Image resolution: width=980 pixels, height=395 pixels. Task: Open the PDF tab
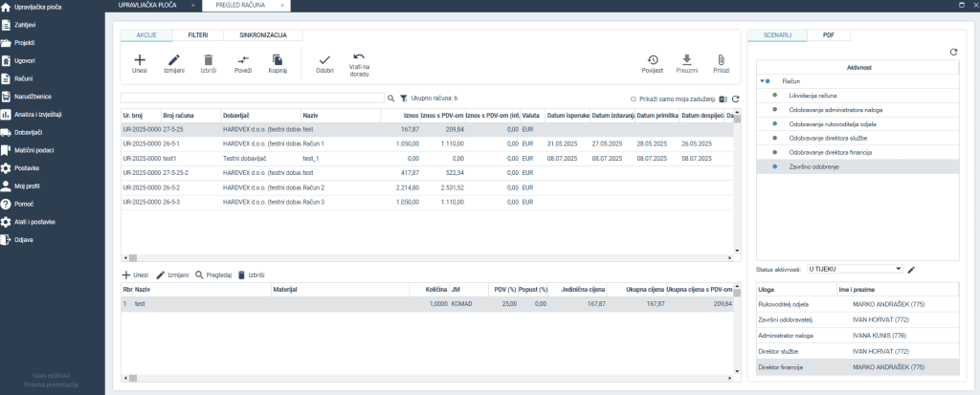point(829,34)
